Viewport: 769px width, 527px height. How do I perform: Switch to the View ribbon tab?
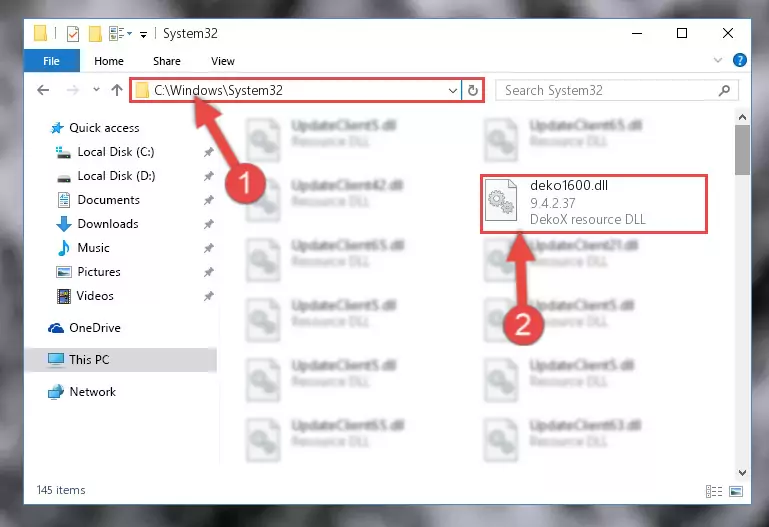tap(223, 61)
